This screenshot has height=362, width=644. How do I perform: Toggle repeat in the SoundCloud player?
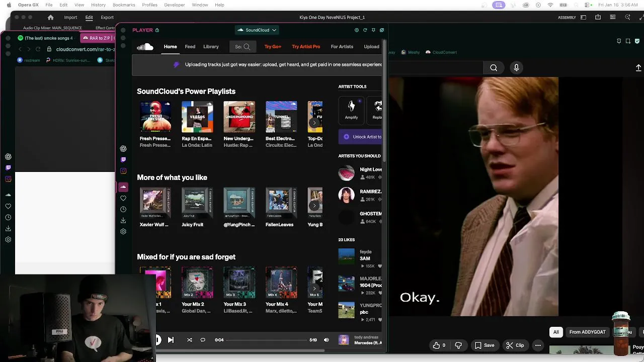pyautogui.click(x=203, y=340)
